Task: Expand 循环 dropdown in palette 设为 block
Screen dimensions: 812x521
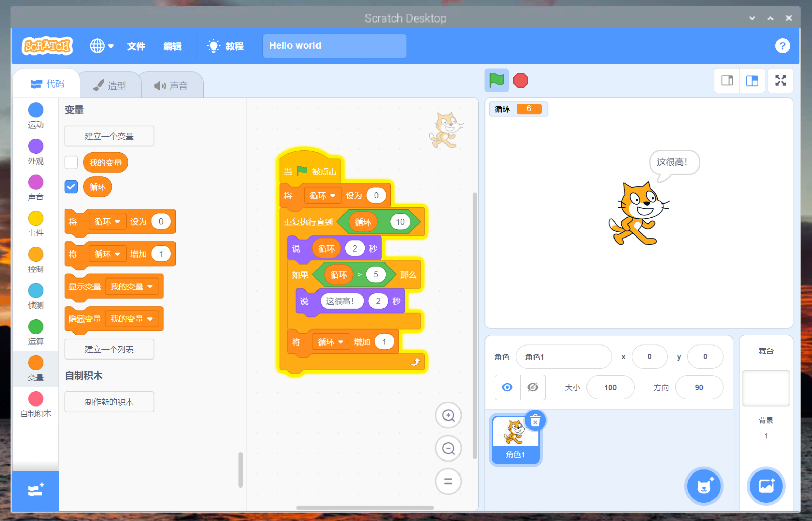Action: (107, 222)
